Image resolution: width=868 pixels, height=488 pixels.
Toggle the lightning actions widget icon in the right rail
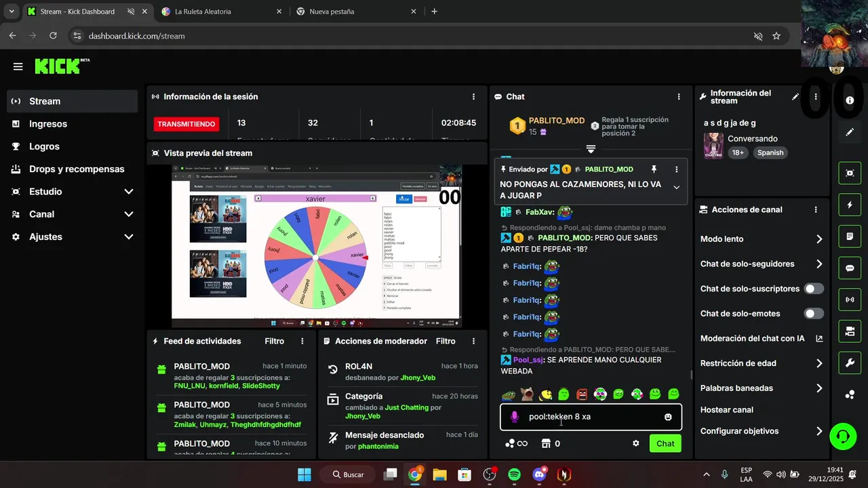tap(850, 205)
